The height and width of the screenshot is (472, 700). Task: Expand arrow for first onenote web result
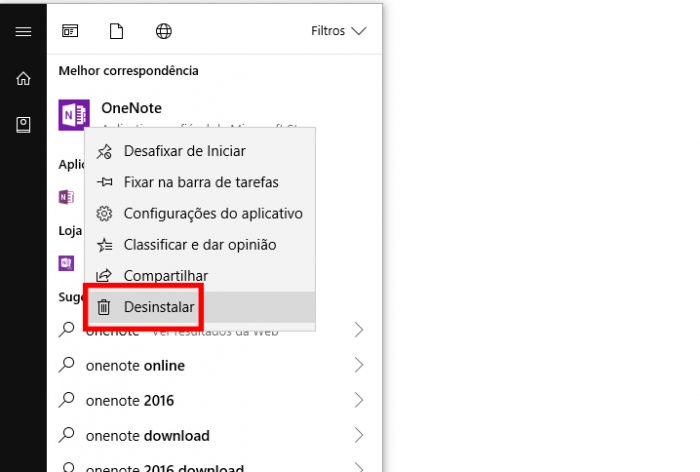358,330
